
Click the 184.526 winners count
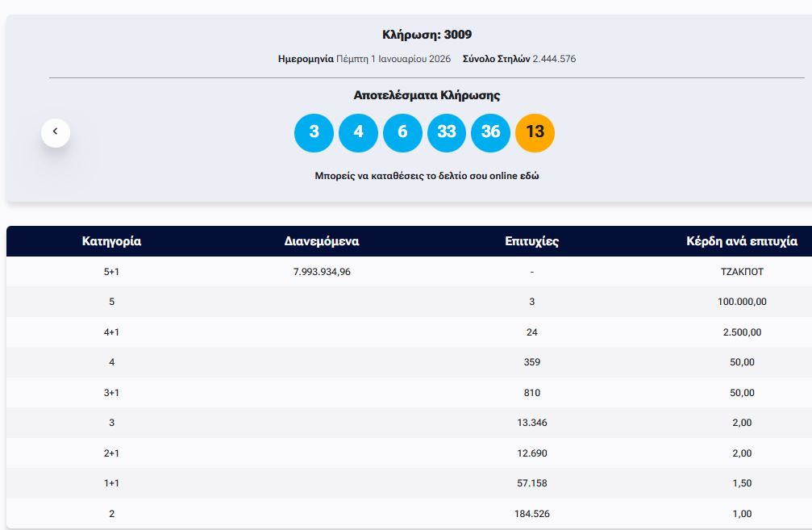tap(531, 514)
